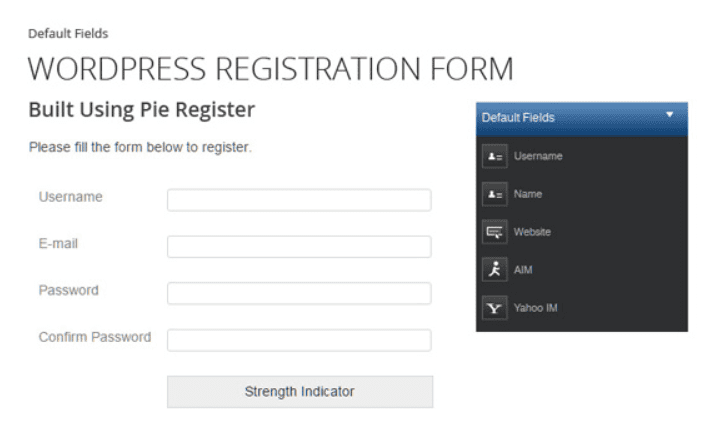
Task: Click into the E-mail input field
Action: coord(299,247)
